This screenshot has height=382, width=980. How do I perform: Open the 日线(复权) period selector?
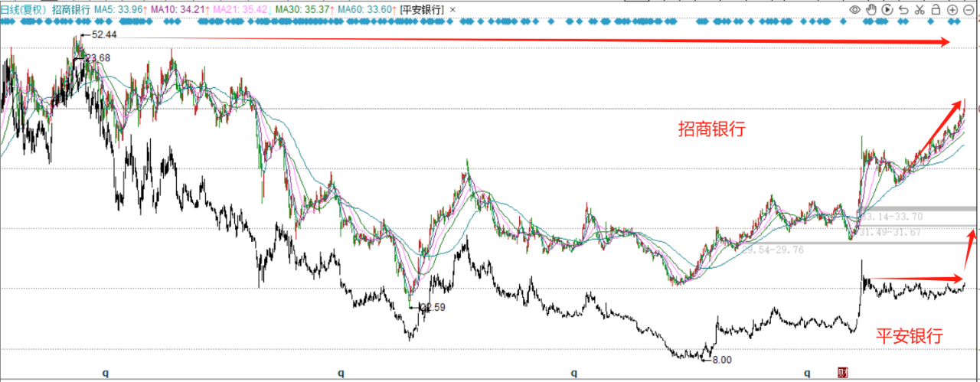point(24,10)
